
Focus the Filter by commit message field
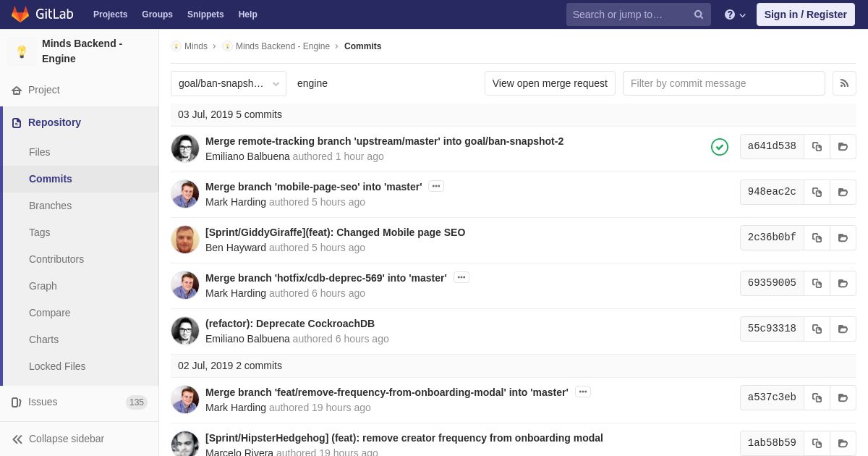(x=724, y=83)
